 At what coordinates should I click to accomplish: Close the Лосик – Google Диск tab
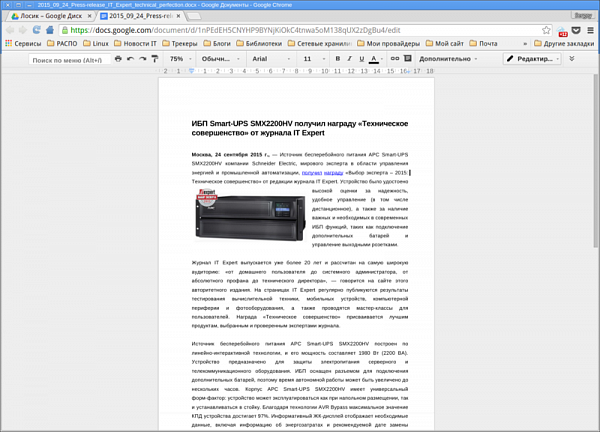pyautogui.click(x=90, y=16)
